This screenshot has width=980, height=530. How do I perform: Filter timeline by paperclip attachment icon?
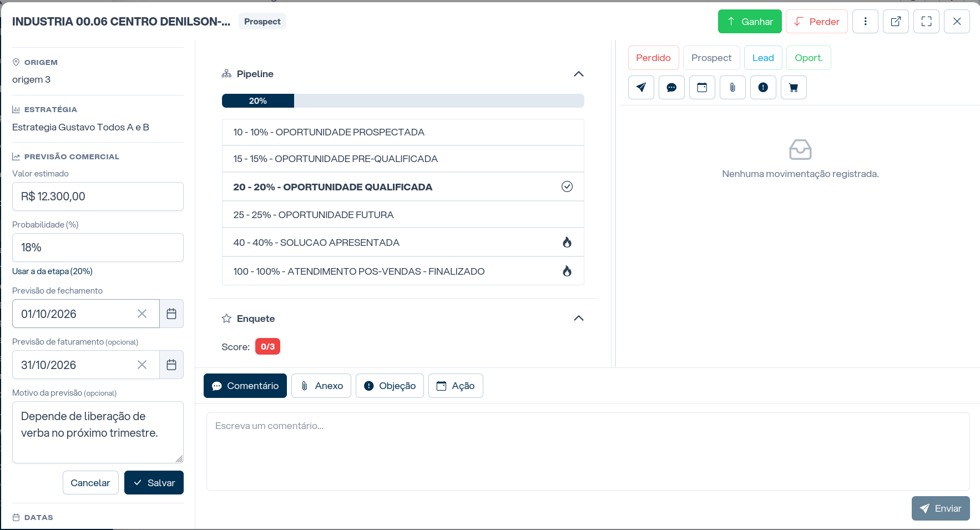pos(733,88)
